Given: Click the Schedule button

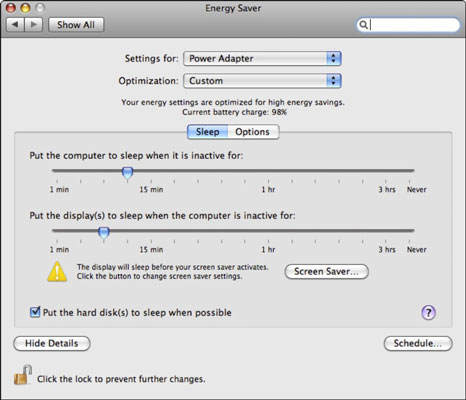Looking at the screenshot, I should [x=418, y=343].
